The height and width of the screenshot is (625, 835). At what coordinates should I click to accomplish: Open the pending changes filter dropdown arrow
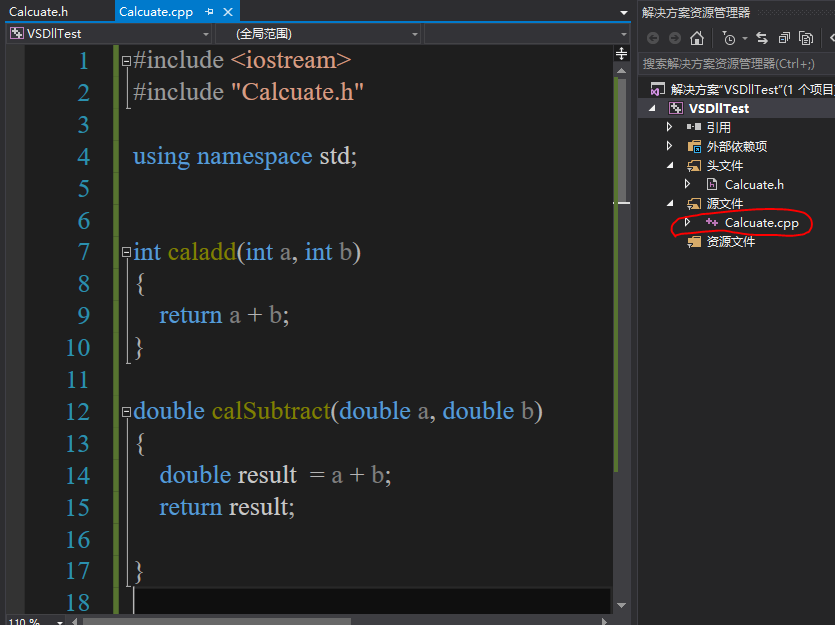(x=745, y=38)
